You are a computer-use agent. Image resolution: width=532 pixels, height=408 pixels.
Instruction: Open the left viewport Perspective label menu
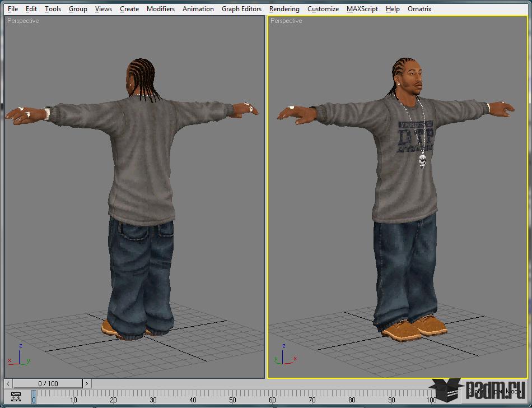point(23,21)
